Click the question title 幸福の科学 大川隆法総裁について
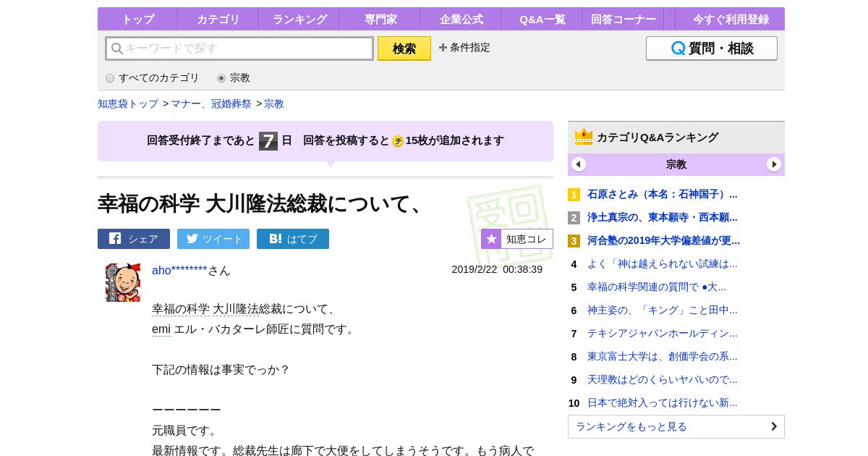Viewport: 868px width, 456px height. point(260,203)
